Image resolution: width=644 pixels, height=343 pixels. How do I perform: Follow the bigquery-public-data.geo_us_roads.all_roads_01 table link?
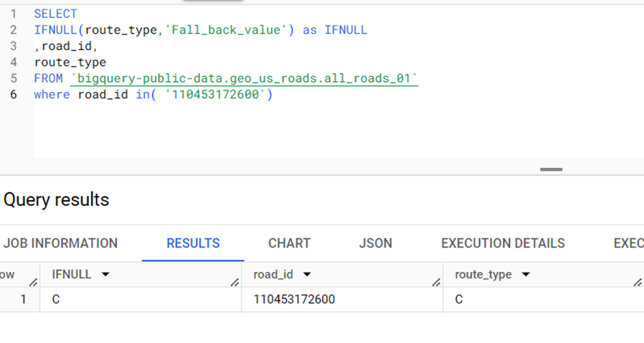(245, 78)
